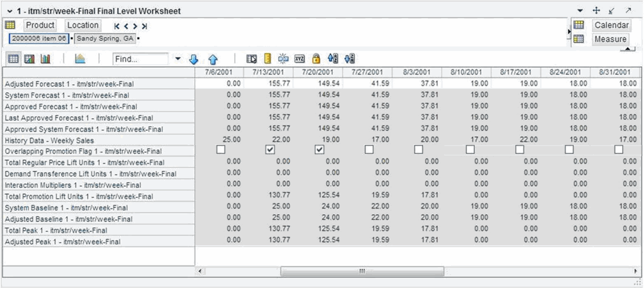This screenshot has height=288, width=644.
Task: Click the Find next down arrow
Action: click(193, 60)
